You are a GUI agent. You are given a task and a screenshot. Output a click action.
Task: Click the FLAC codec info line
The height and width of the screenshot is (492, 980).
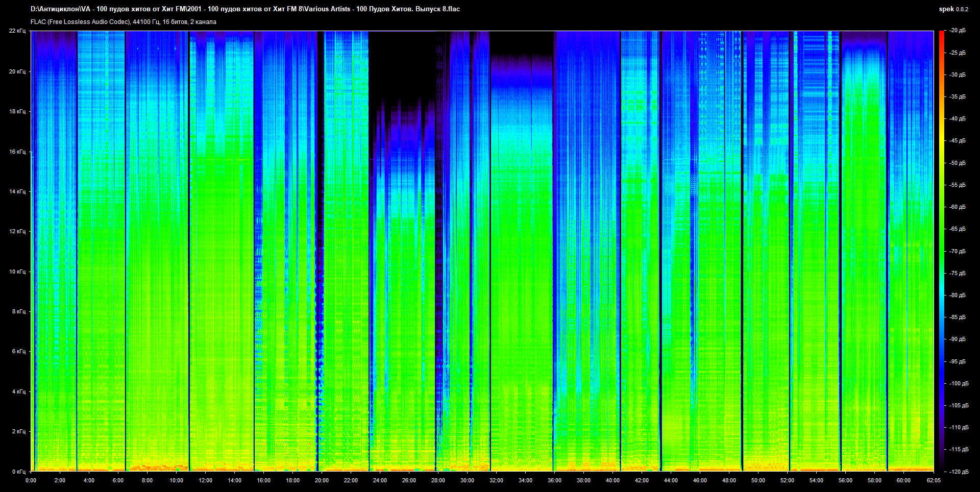pyautogui.click(x=124, y=22)
